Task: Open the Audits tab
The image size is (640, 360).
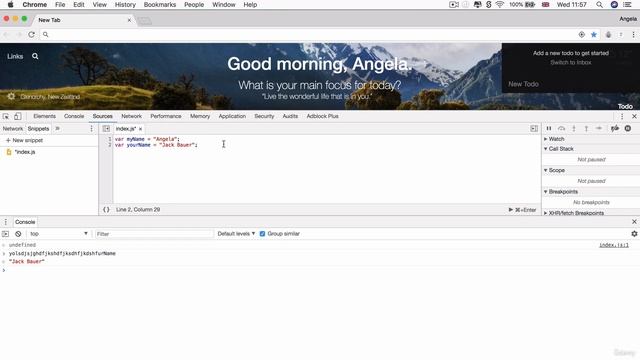Action: pyautogui.click(x=290, y=116)
